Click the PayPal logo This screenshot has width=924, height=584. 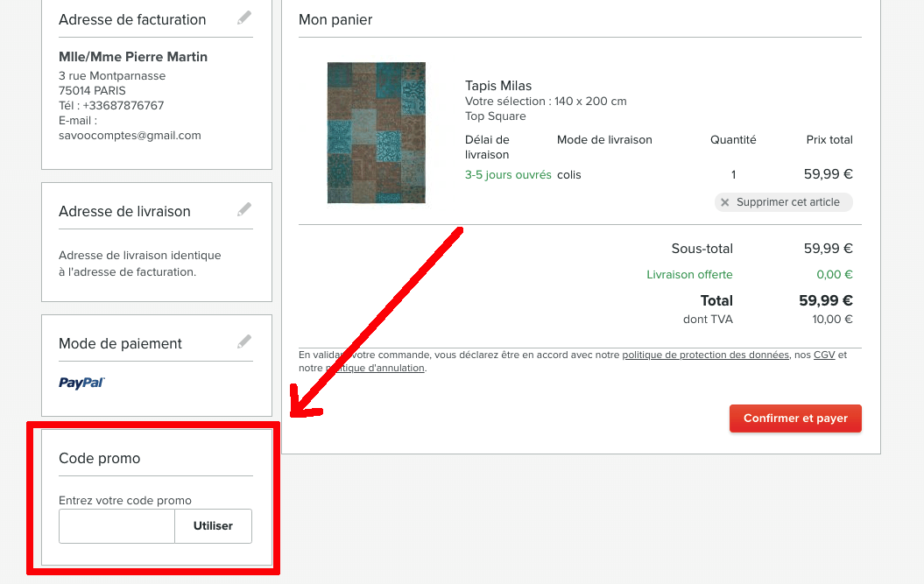(x=81, y=383)
